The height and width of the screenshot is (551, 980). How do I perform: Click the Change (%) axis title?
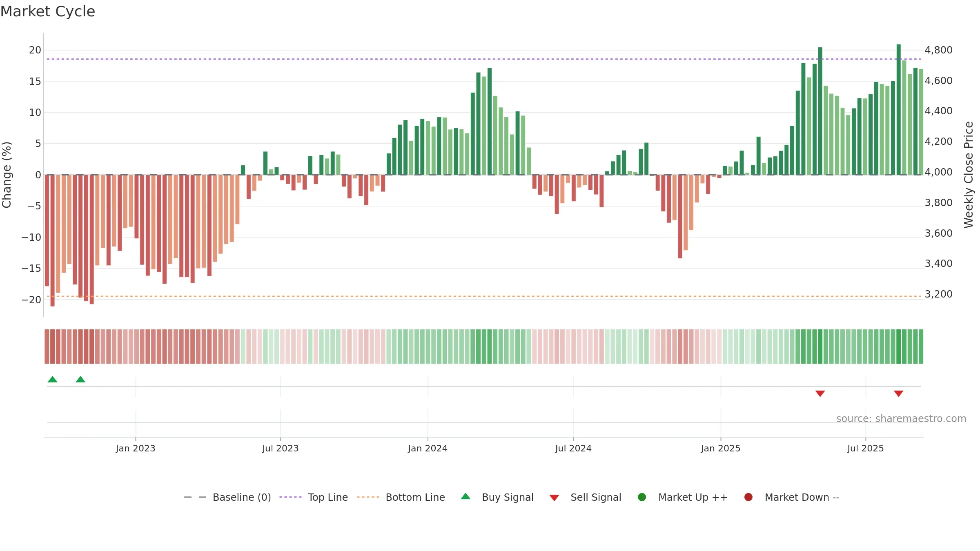(x=7, y=175)
